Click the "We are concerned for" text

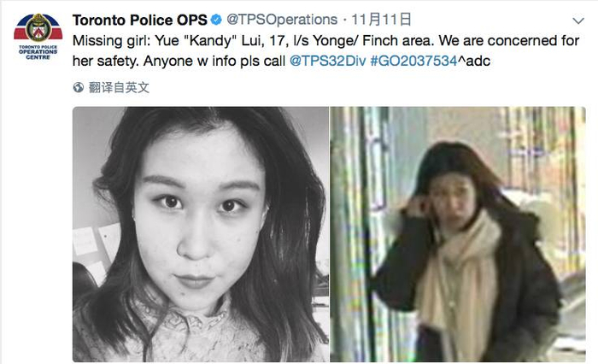[x=509, y=40]
